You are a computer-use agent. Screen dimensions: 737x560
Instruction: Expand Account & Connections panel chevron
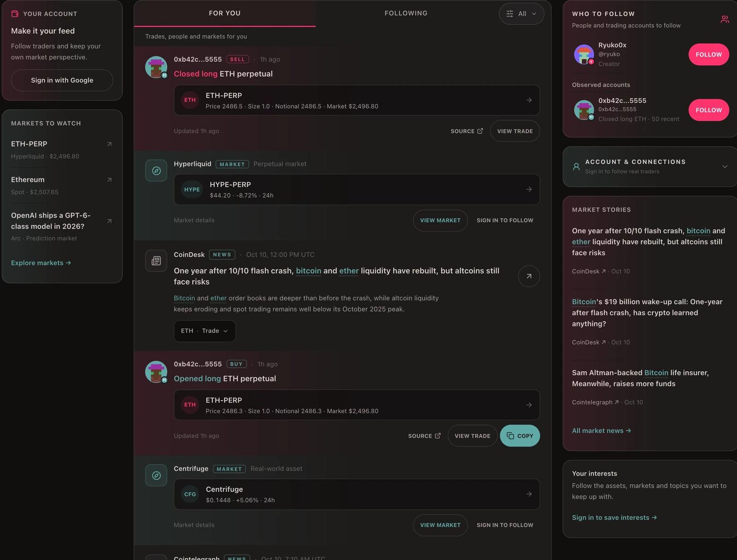[725, 167]
